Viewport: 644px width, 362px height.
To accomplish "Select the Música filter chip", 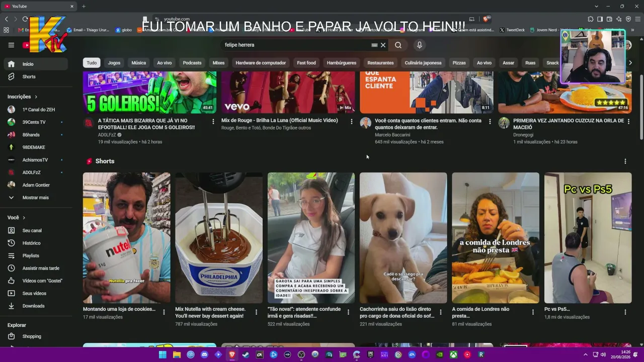I will point(139,63).
